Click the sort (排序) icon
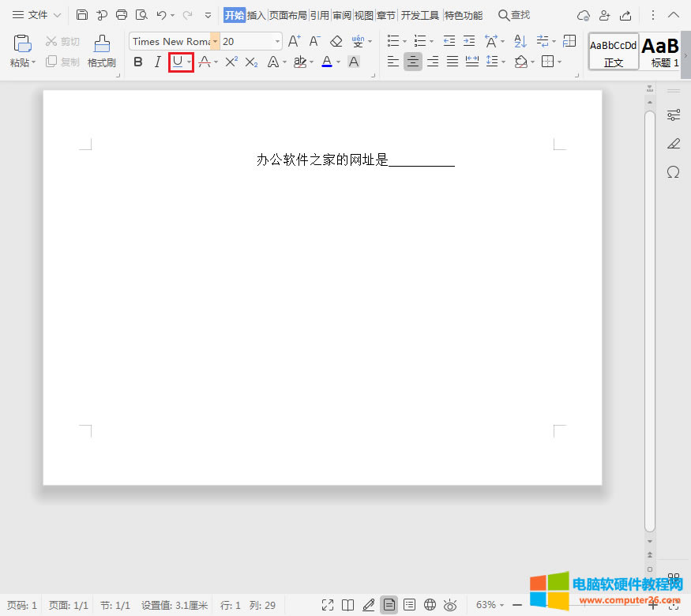 [x=520, y=41]
